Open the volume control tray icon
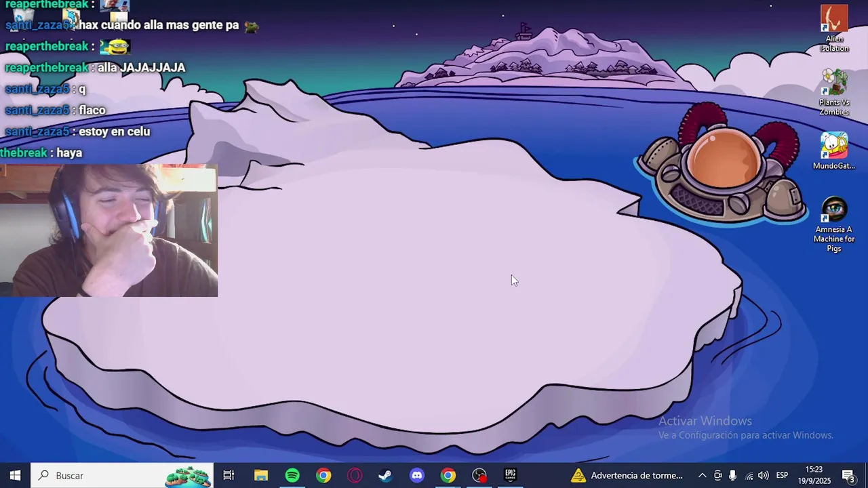868x488 pixels. pyautogui.click(x=764, y=475)
